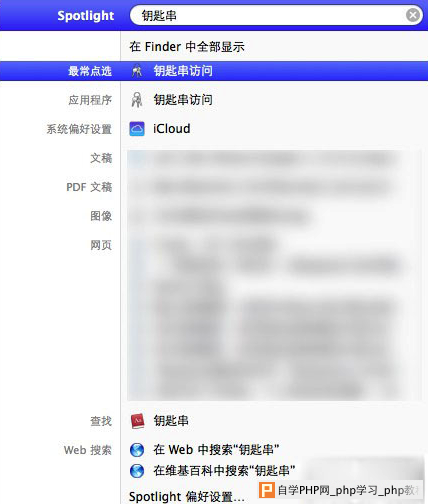Click the red dictionary icon
This screenshot has height=504, width=428.
tap(137, 421)
